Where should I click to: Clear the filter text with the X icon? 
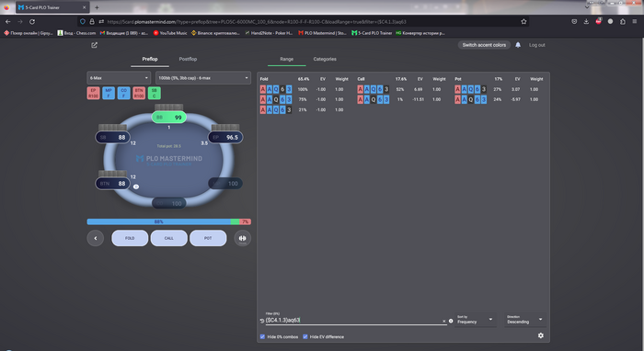tap(443, 321)
